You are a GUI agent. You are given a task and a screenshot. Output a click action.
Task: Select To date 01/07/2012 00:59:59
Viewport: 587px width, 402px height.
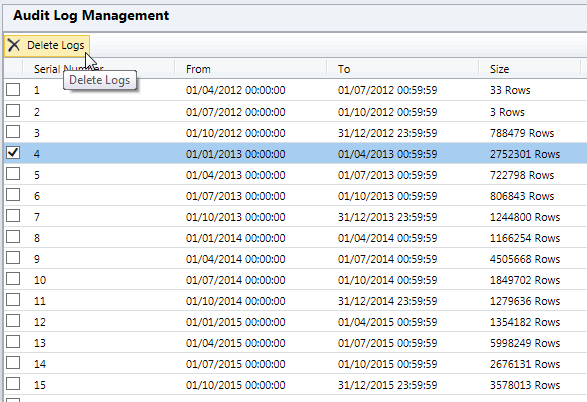pos(387,90)
